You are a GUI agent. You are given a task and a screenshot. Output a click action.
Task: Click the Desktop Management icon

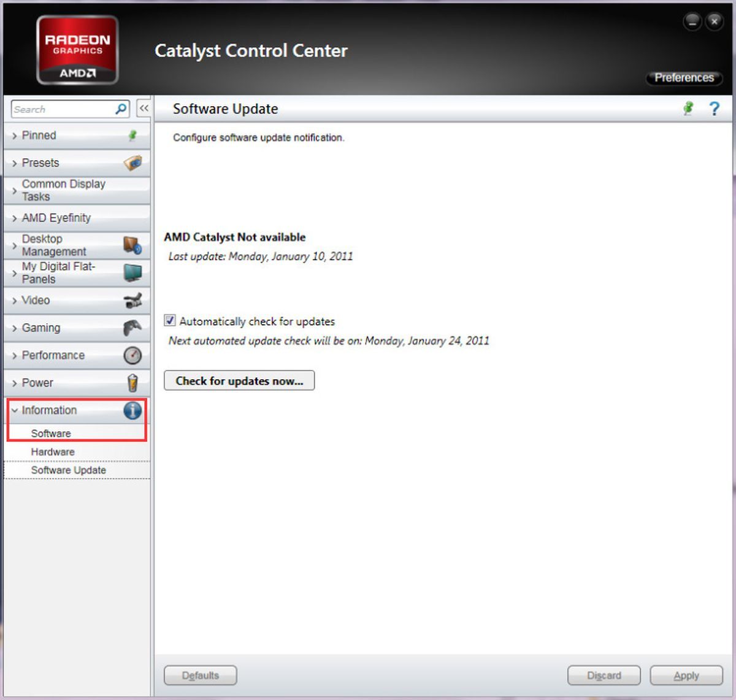pos(132,245)
